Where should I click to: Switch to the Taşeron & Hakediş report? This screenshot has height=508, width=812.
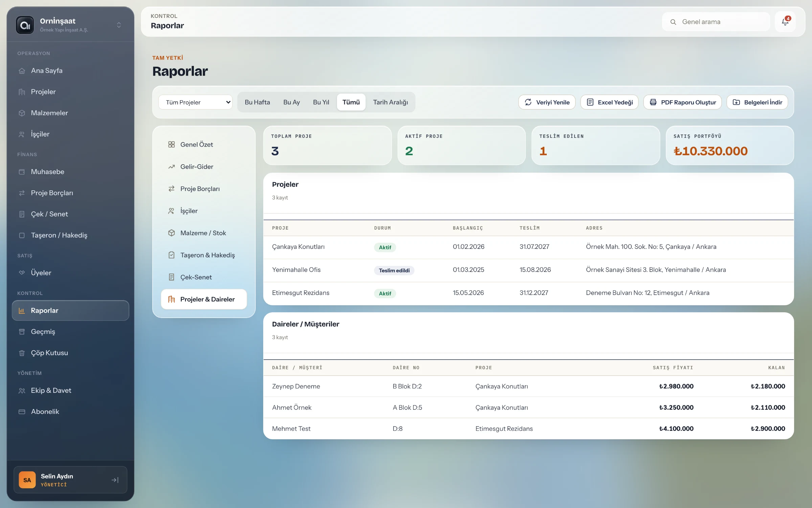click(204, 255)
